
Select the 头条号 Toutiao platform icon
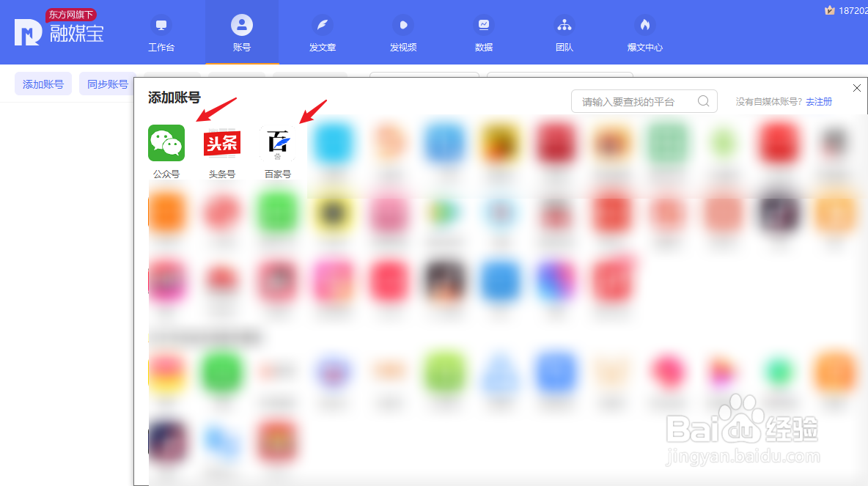[x=222, y=144]
